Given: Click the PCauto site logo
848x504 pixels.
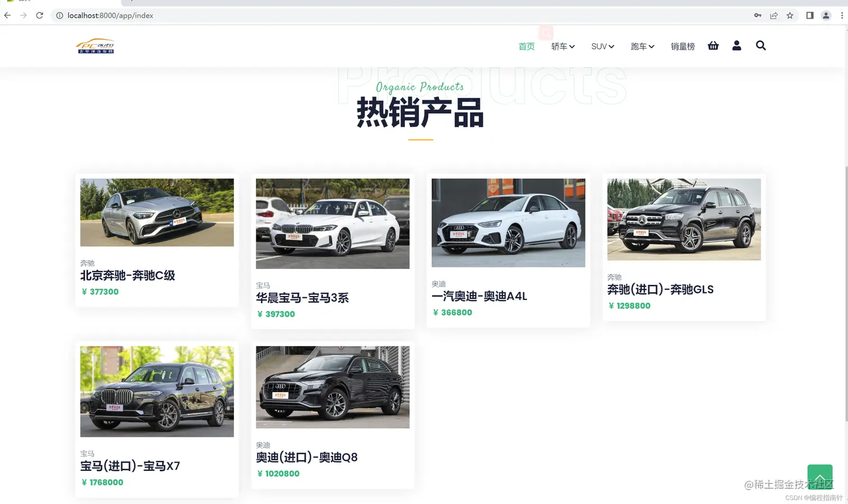Looking at the screenshot, I should (95, 47).
